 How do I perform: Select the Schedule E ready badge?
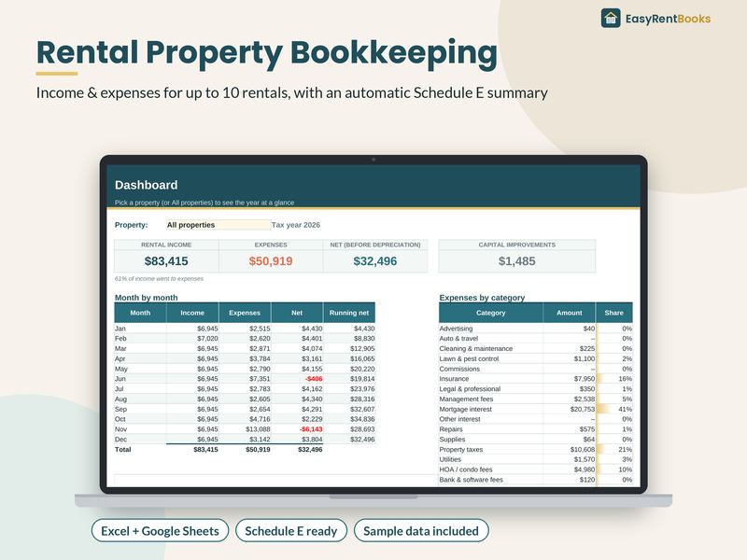click(x=291, y=530)
